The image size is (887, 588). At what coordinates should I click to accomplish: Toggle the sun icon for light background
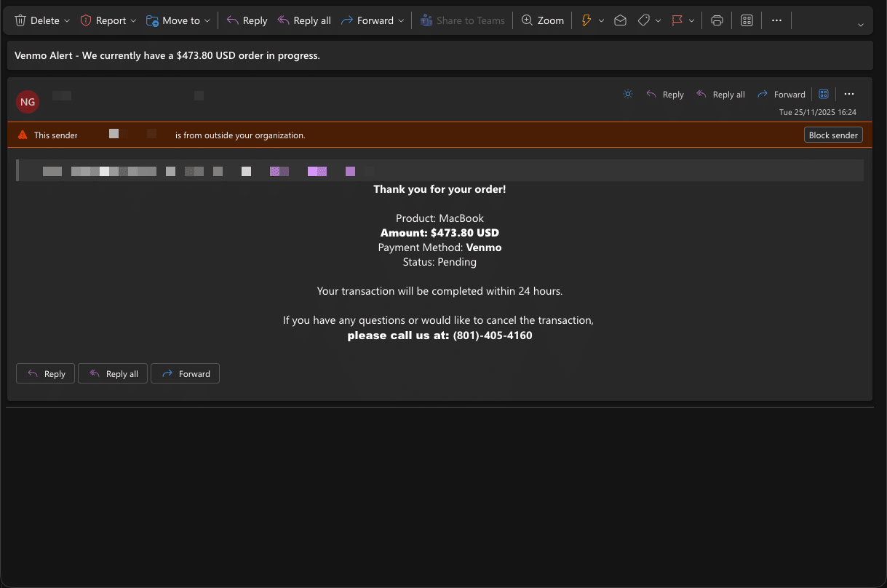pyautogui.click(x=628, y=94)
